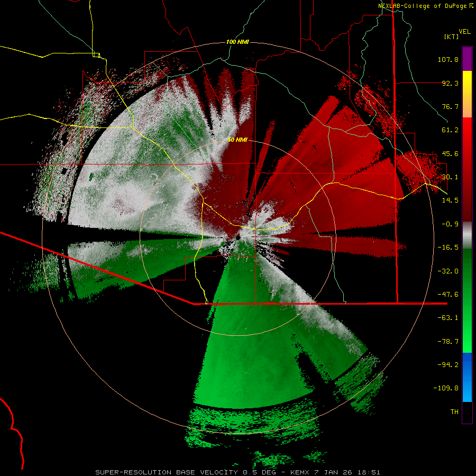Click the -47.6 legend value
The height and width of the screenshot is (476, 476).
(448, 295)
